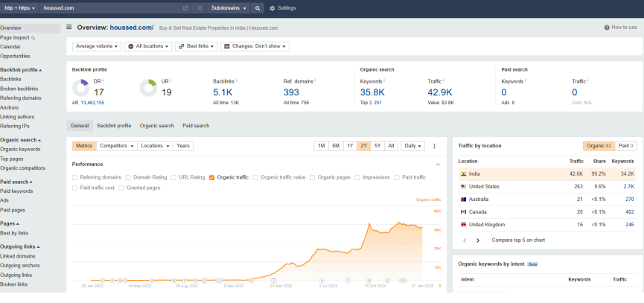The width and height of the screenshot is (644, 303).
Task: Enable Paid traffic checkbox
Action: (x=397, y=178)
